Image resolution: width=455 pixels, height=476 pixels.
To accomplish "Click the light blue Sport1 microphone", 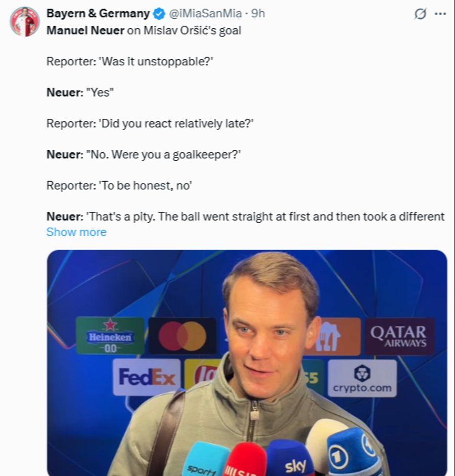I will [204, 460].
